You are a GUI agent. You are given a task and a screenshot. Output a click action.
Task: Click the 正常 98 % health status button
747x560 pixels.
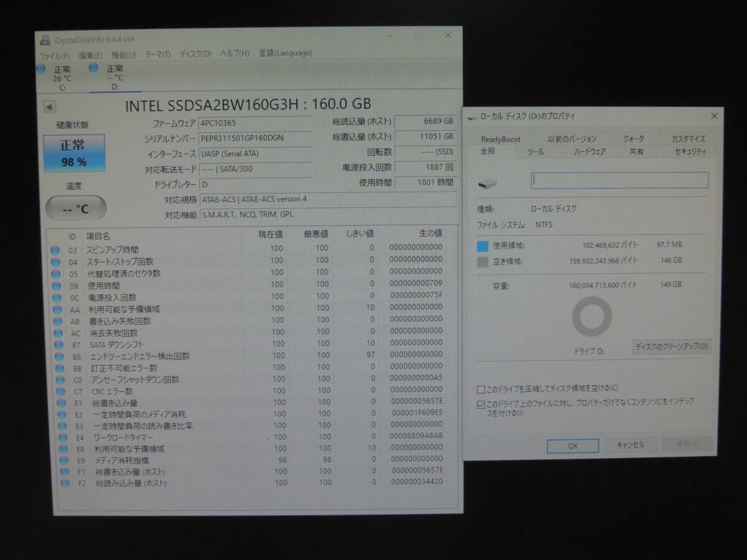[74, 153]
